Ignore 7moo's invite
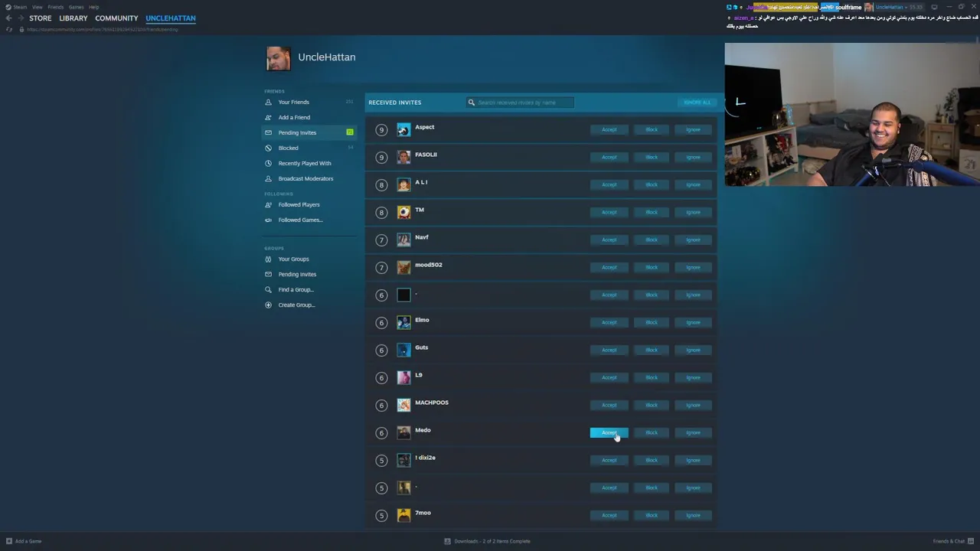 pos(693,515)
